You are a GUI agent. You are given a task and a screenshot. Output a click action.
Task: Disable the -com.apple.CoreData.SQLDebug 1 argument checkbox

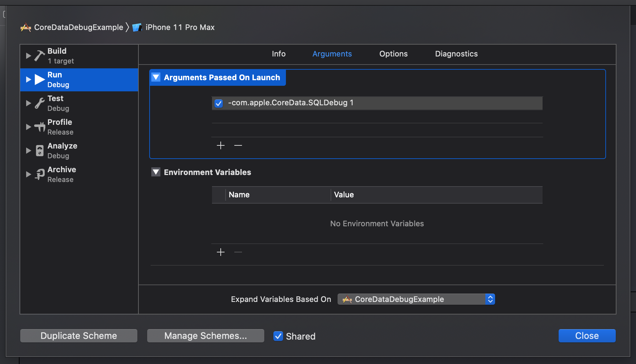coord(219,103)
